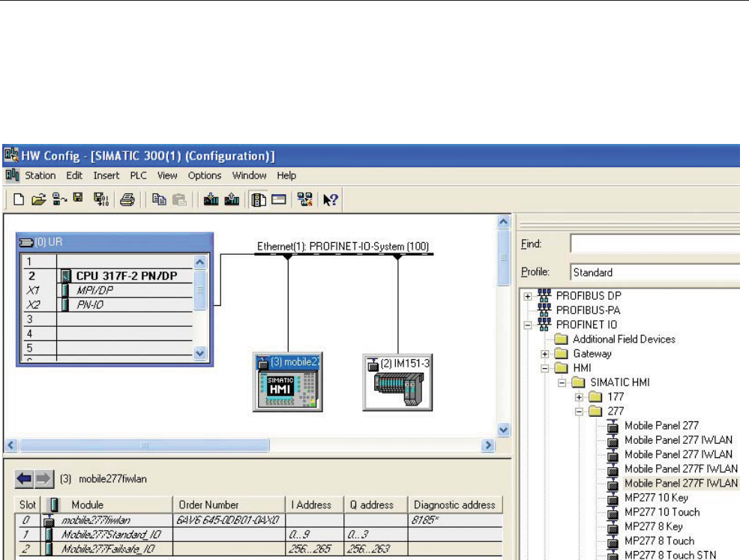Open the View menu

(167, 175)
